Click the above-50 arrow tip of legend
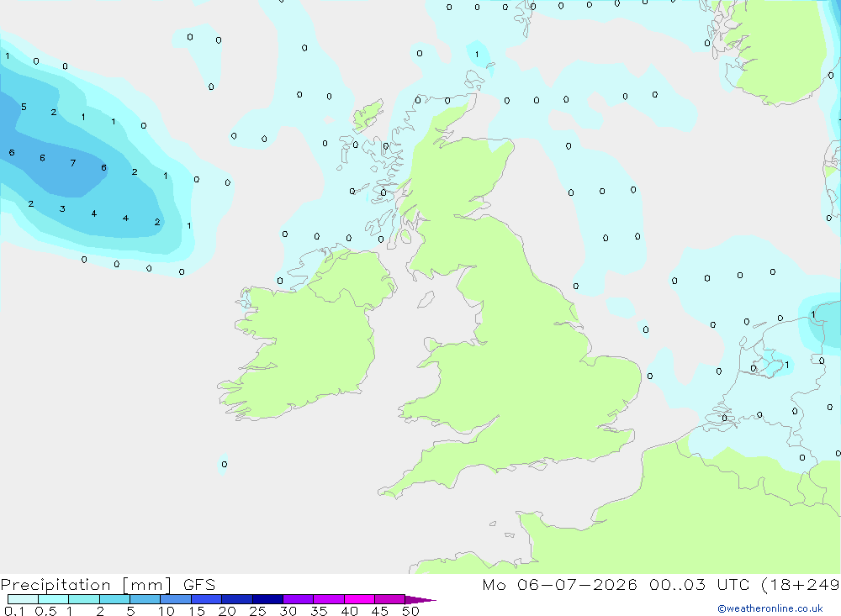 tap(420, 599)
